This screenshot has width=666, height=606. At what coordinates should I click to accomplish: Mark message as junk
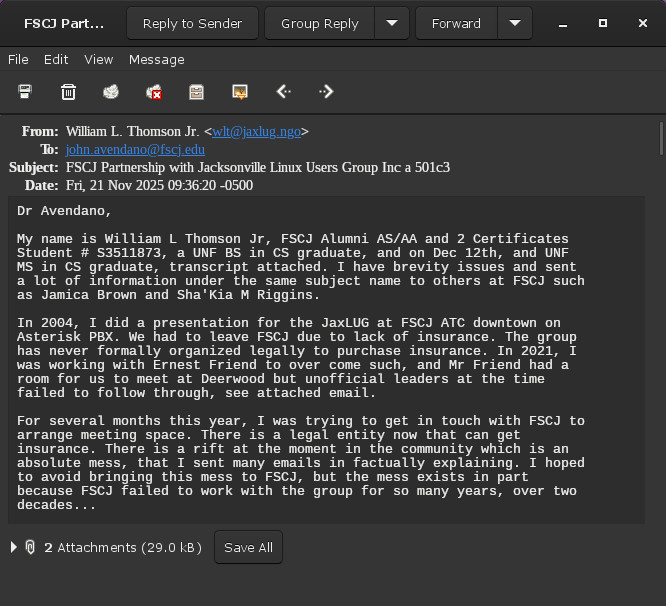(x=111, y=92)
